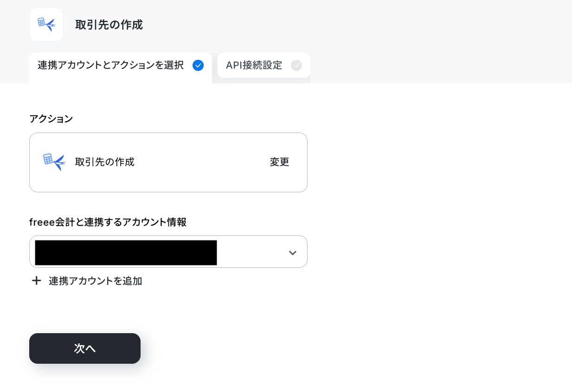The width and height of the screenshot is (572, 392).
Task: Click the 取引先の作成 text in action card
Action: tap(105, 162)
